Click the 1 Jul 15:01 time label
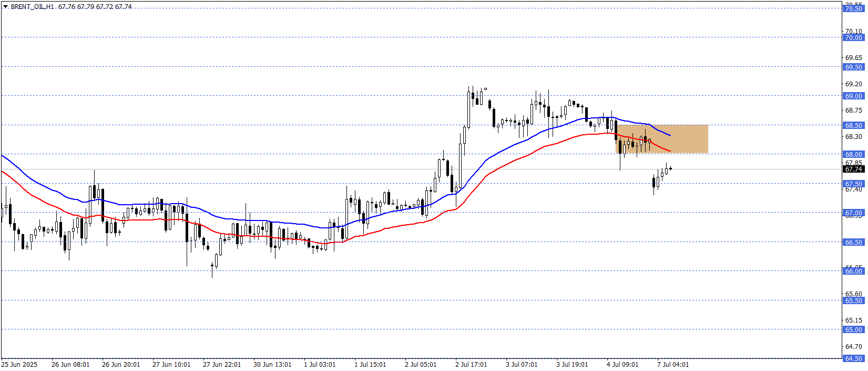Image resolution: width=868 pixels, height=371 pixels. [x=370, y=364]
